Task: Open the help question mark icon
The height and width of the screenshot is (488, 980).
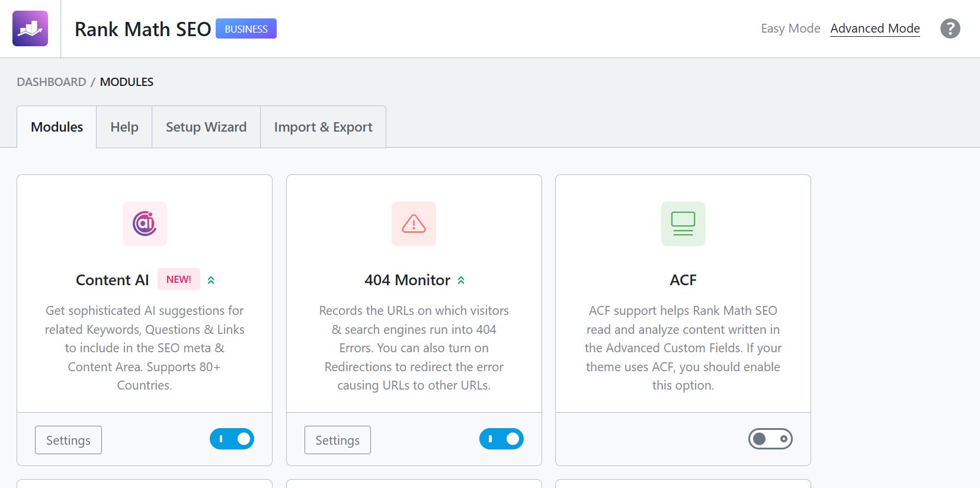Action: click(950, 28)
